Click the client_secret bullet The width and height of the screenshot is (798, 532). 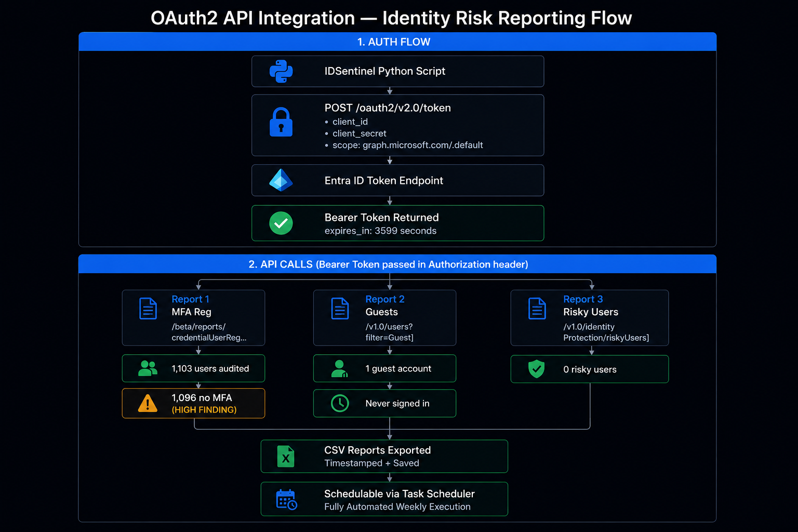(x=360, y=134)
